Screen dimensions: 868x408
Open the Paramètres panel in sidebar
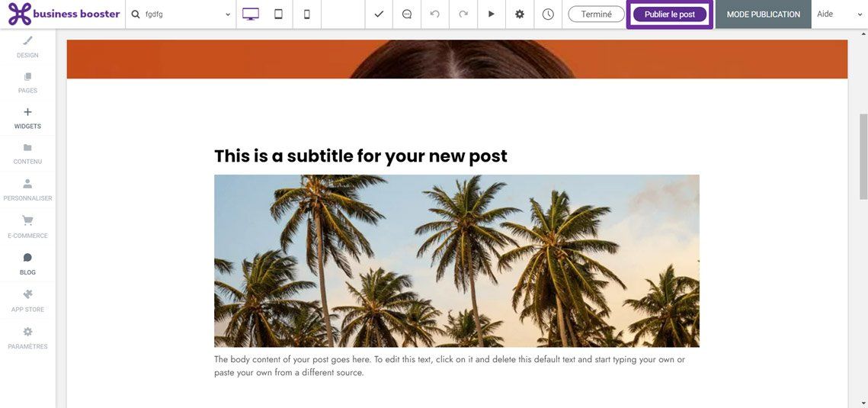click(x=27, y=338)
